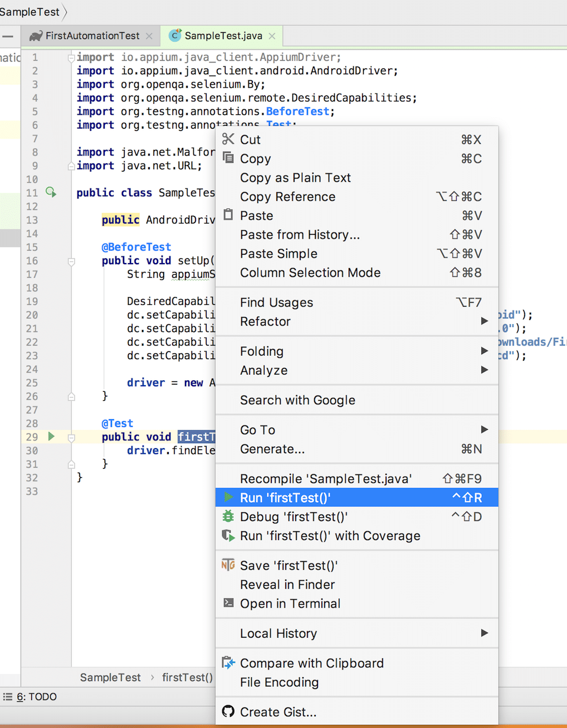Open the Folding submenu
The height and width of the screenshot is (728, 567).
(262, 351)
